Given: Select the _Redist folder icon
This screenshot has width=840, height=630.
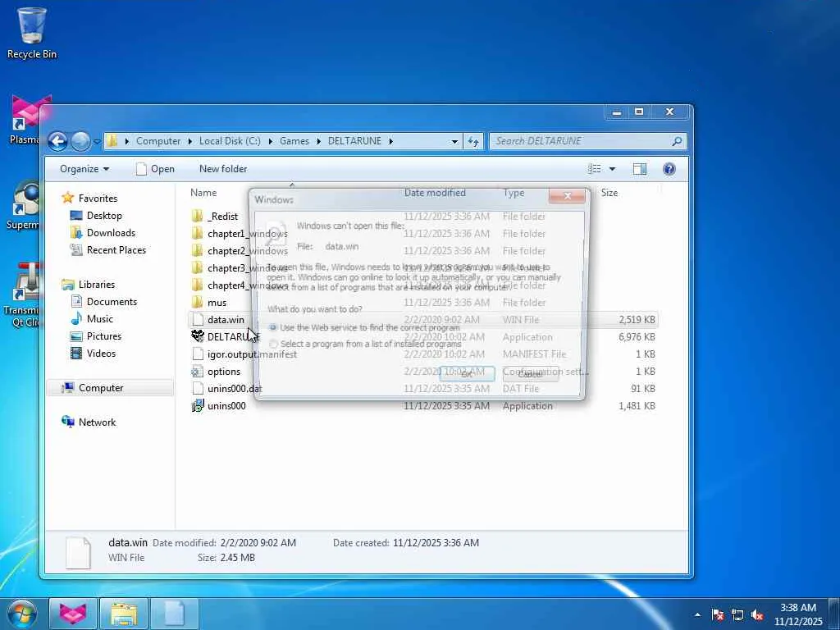Looking at the screenshot, I should [198, 217].
